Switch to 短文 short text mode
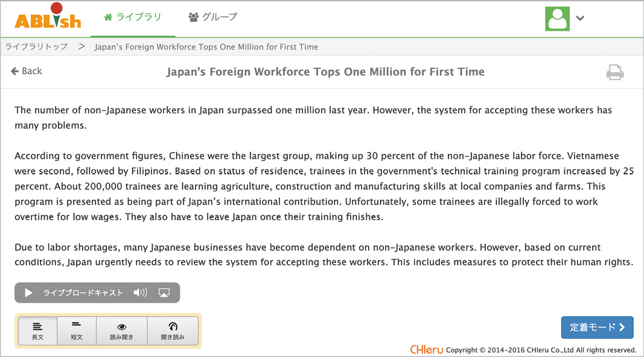 [77, 331]
